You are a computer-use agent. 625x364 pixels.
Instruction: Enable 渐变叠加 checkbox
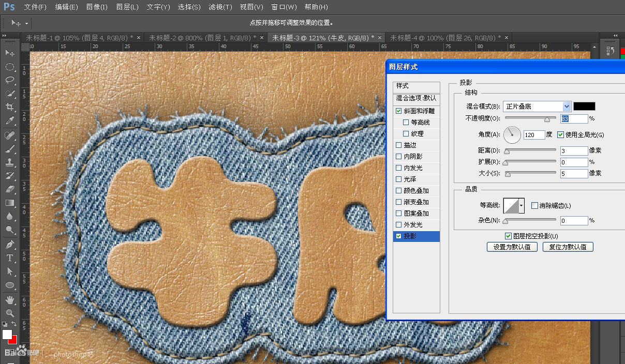398,202
